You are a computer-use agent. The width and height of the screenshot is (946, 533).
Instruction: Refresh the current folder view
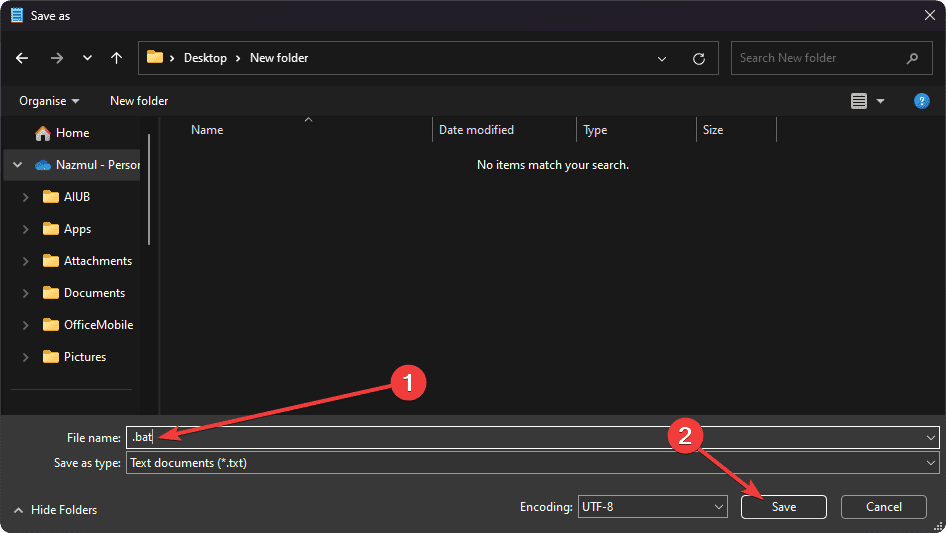[x=699, y=59]
